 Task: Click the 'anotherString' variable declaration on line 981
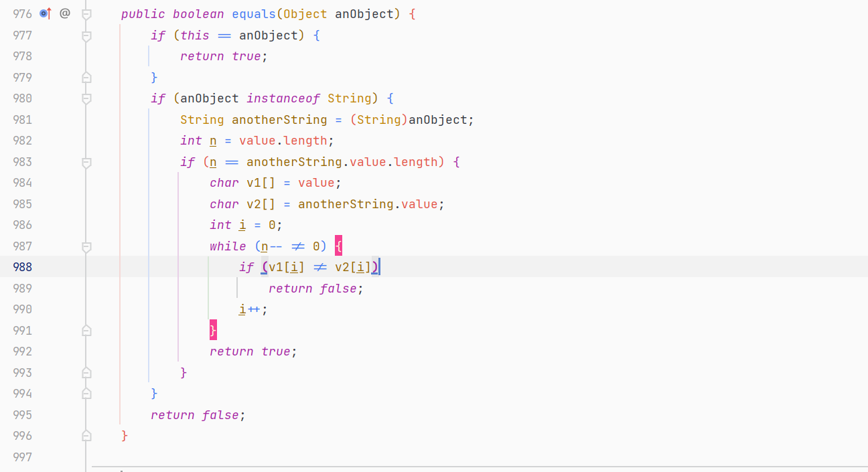click(279, 120)
